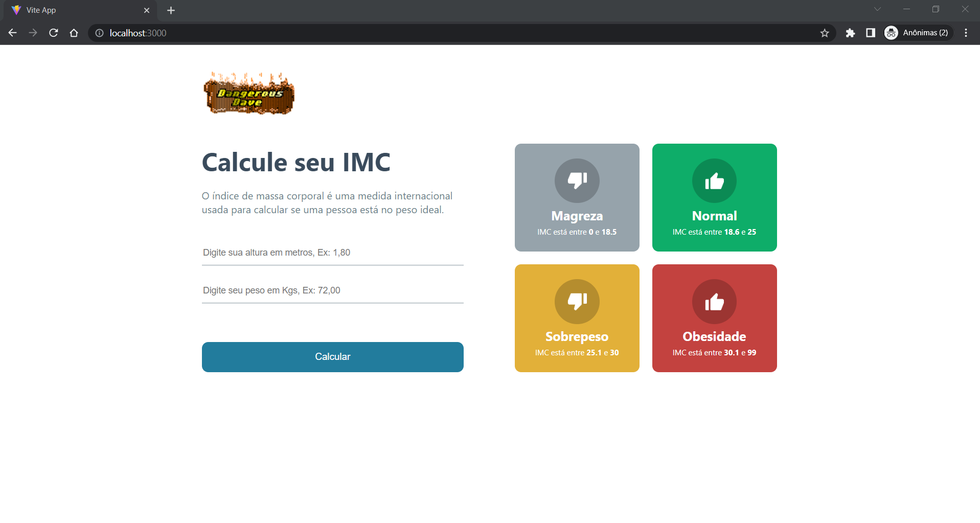The height and width of the screenshot is (523, 980).
Task: Click the height input field
Action: tap(332, 253)
